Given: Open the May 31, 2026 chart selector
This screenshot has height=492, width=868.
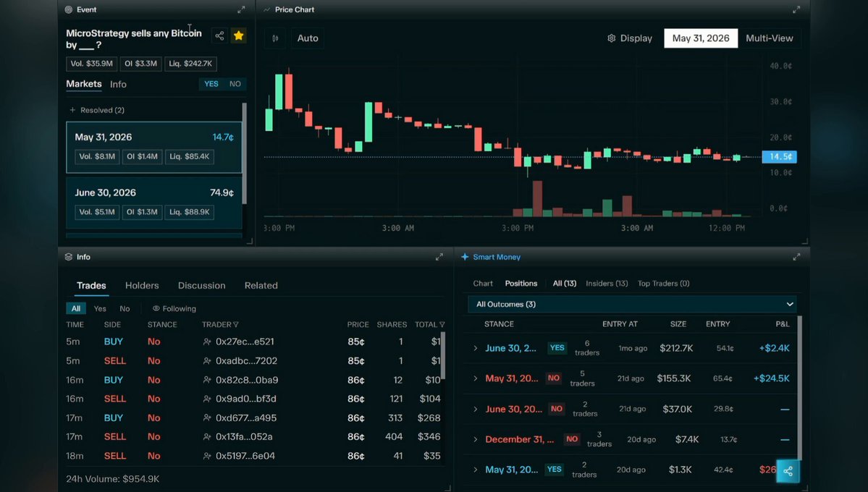Looking at the screenshot, I should (701, 38).
